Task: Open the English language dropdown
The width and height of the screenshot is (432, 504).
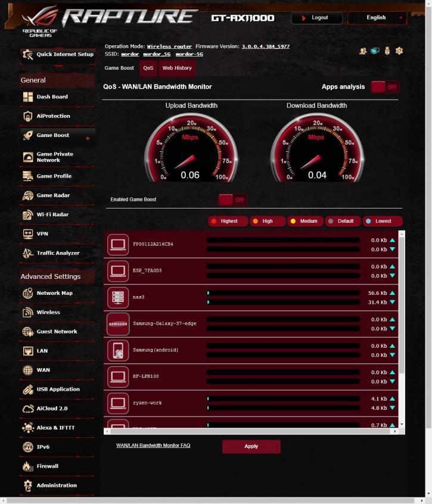Action: pos(377,18)
